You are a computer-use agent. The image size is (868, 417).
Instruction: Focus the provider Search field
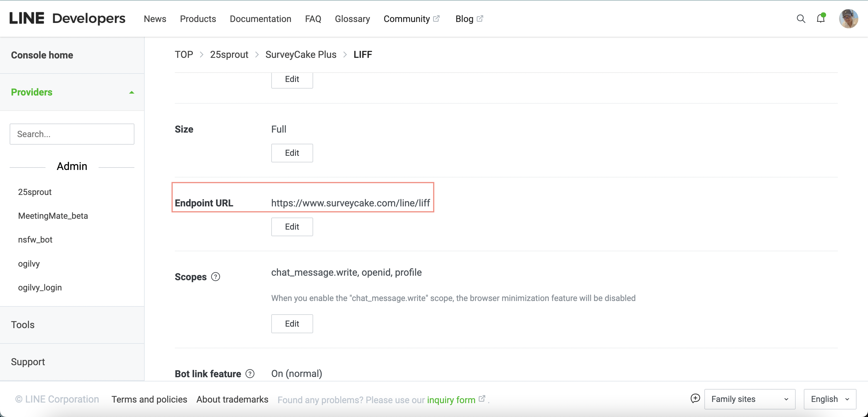click(72, 134)
